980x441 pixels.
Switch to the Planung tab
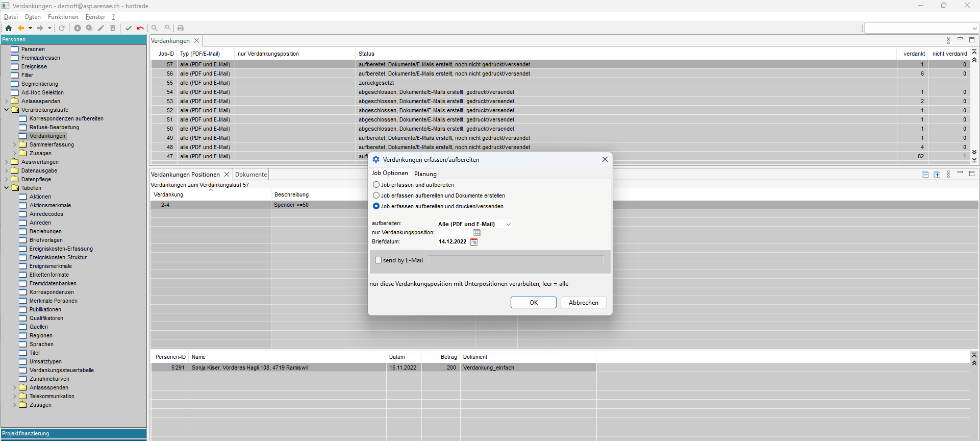[425, 174]
